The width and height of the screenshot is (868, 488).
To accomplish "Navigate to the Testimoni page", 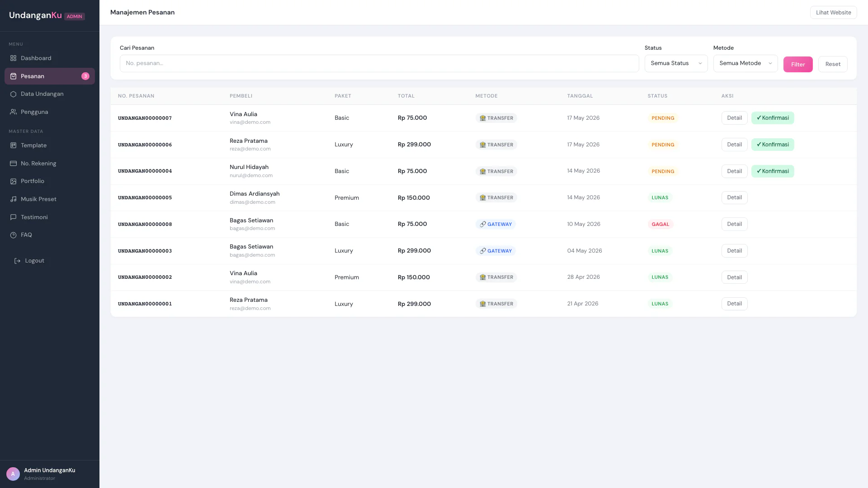I will 50,217.
